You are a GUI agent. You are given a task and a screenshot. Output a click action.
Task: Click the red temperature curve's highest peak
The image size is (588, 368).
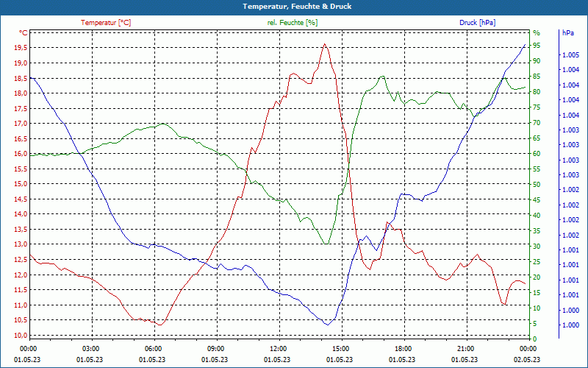[x=324, y=43]
